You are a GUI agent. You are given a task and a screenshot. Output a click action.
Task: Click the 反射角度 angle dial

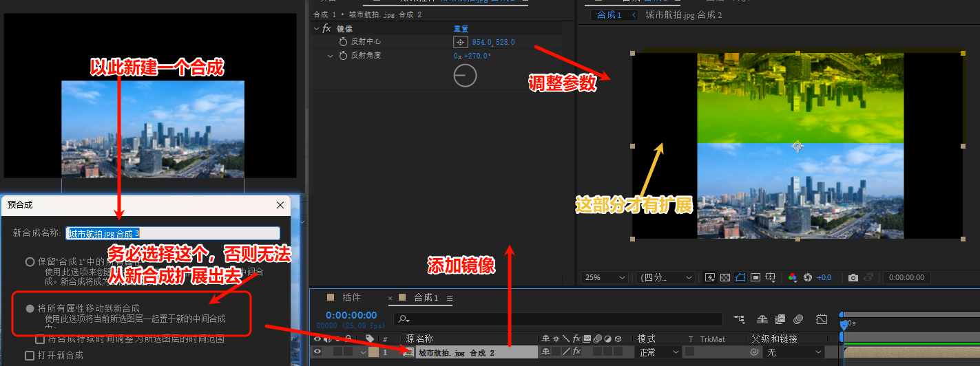tap(465, 75)
